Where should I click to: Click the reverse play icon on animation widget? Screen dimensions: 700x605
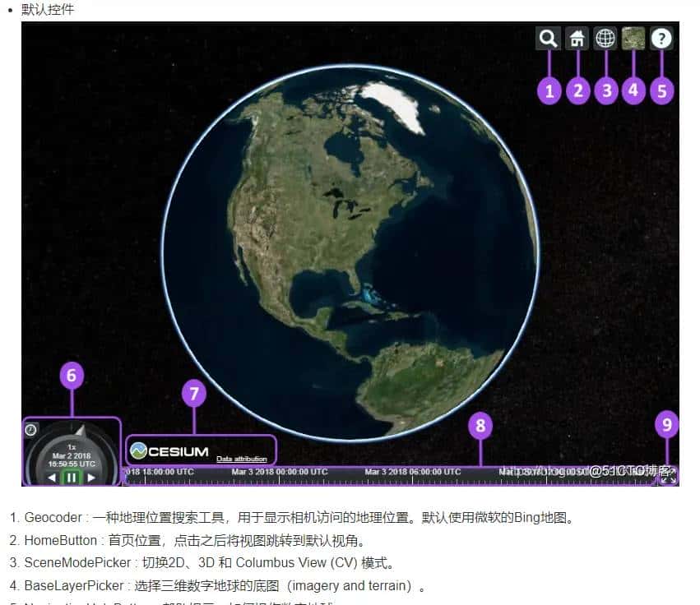tap(51, 477)
